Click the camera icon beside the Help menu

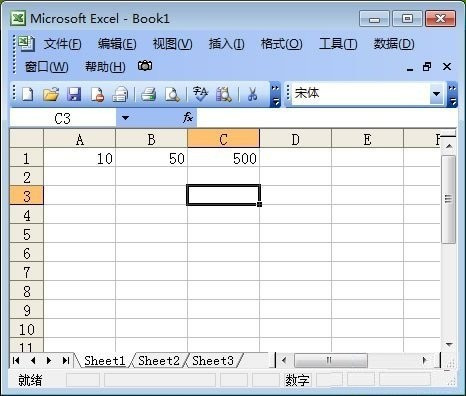pos(145,66)
